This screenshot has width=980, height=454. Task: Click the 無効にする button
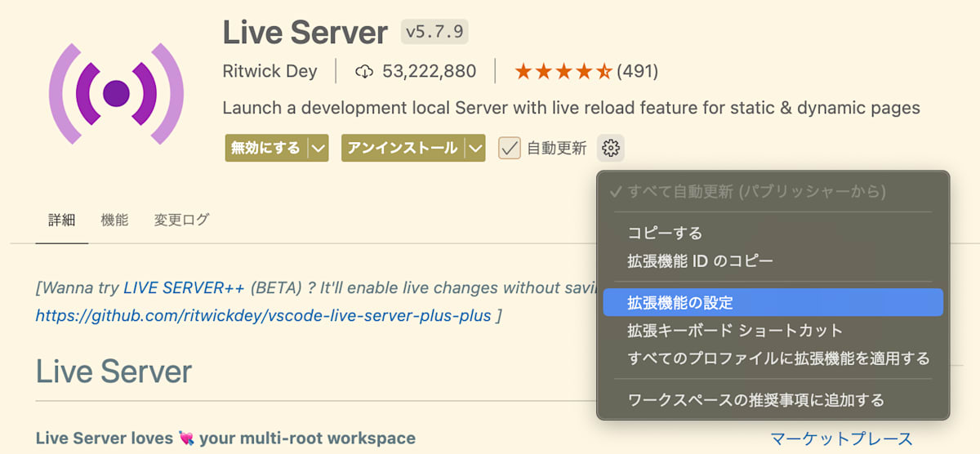[266, 149]
